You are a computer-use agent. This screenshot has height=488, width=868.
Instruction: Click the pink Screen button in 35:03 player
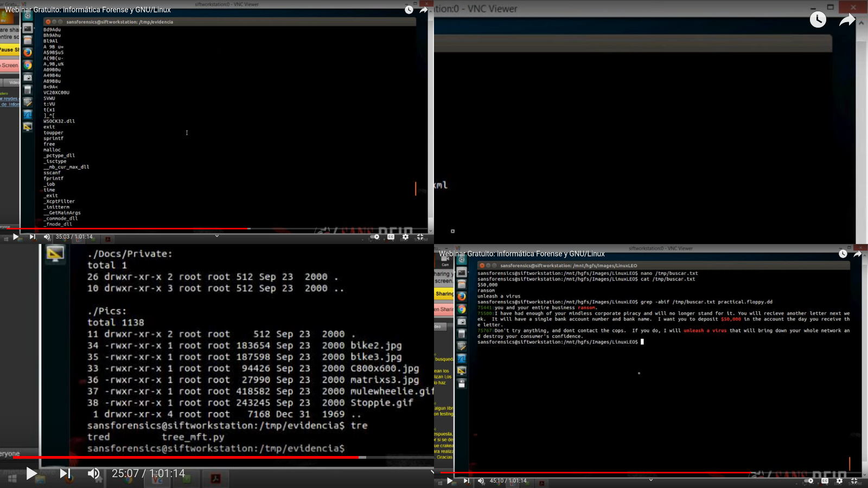pos(10,65)
